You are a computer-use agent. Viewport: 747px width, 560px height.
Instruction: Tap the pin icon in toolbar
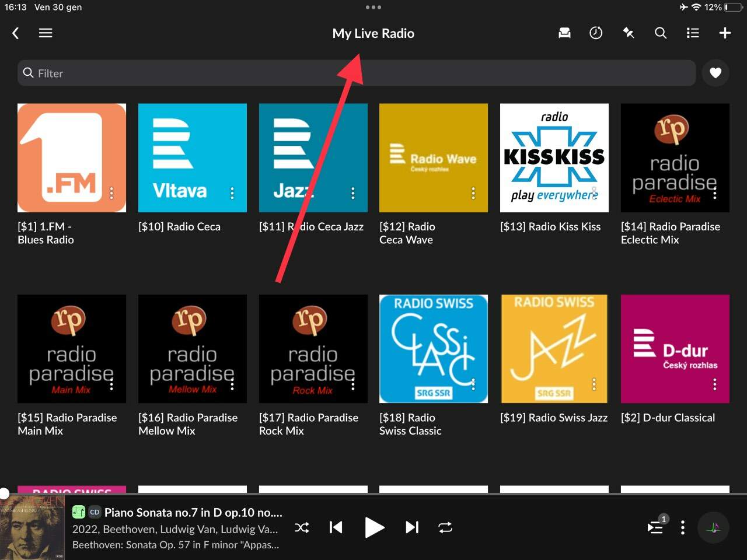629,33
